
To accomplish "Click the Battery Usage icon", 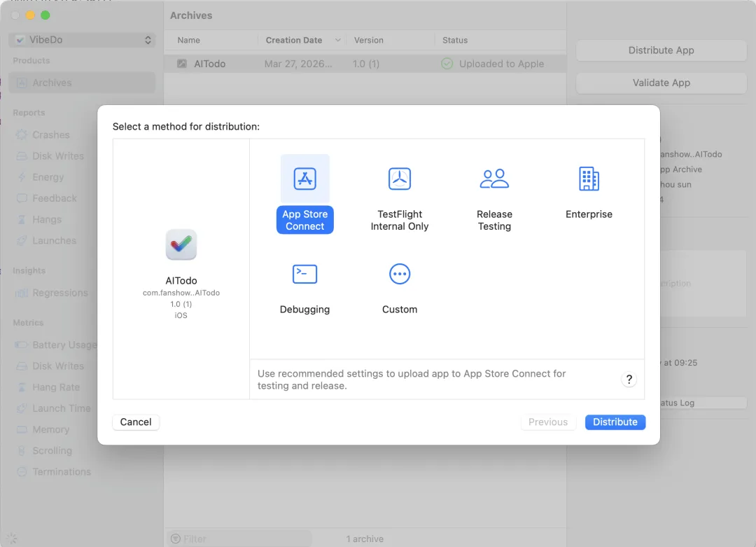I will [22, 345].
